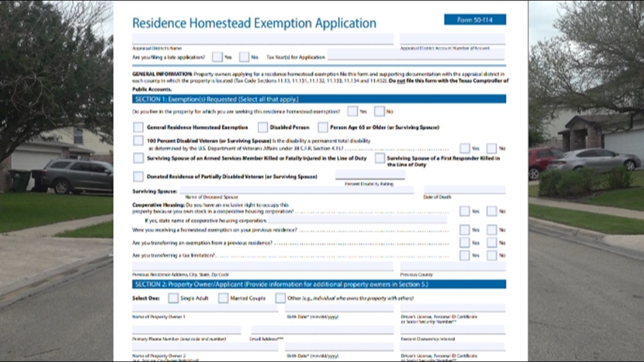Click the cooperative housing corporation name field
Viewport: 644px width, 362px height.
click(358, 220)
